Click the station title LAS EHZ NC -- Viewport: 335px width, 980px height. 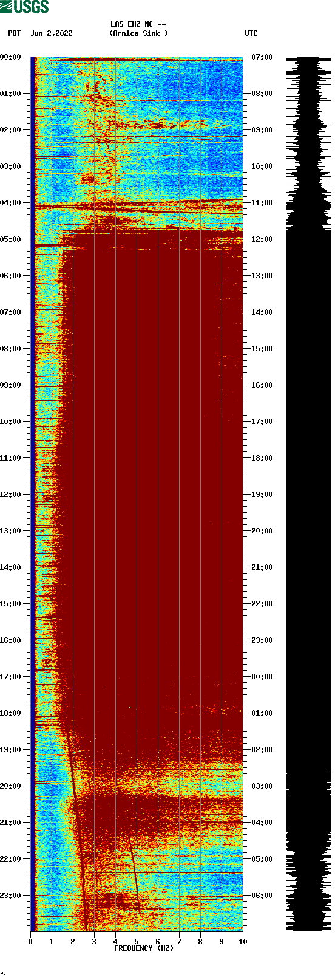coord(138,24)
